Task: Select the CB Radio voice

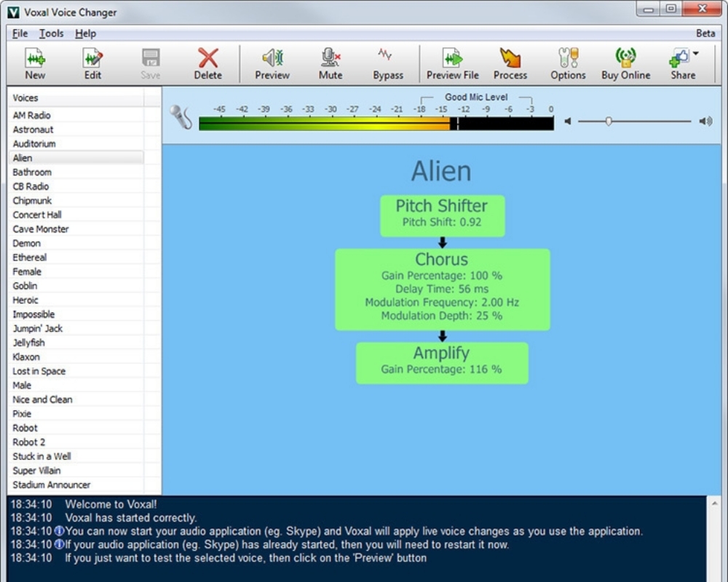Action: [x=76, y=186]
